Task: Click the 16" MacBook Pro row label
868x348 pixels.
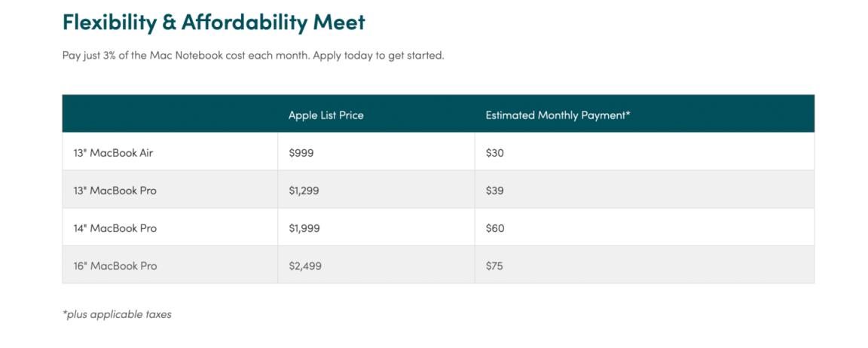Action: click(115, 266)
